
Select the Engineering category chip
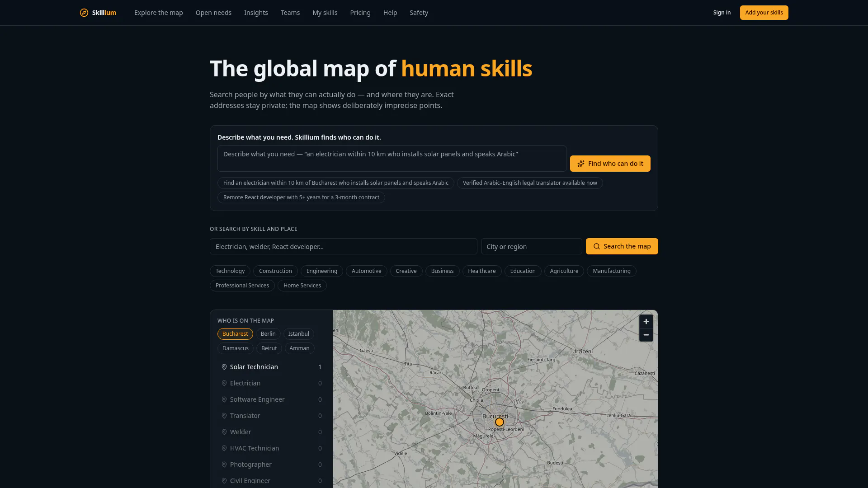tap(322, 271)
